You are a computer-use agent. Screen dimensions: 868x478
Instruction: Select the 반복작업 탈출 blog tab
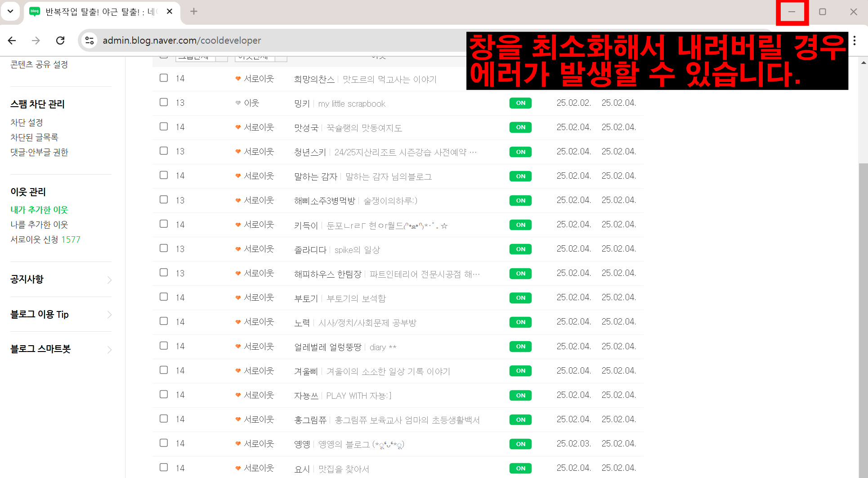point(102,12)
